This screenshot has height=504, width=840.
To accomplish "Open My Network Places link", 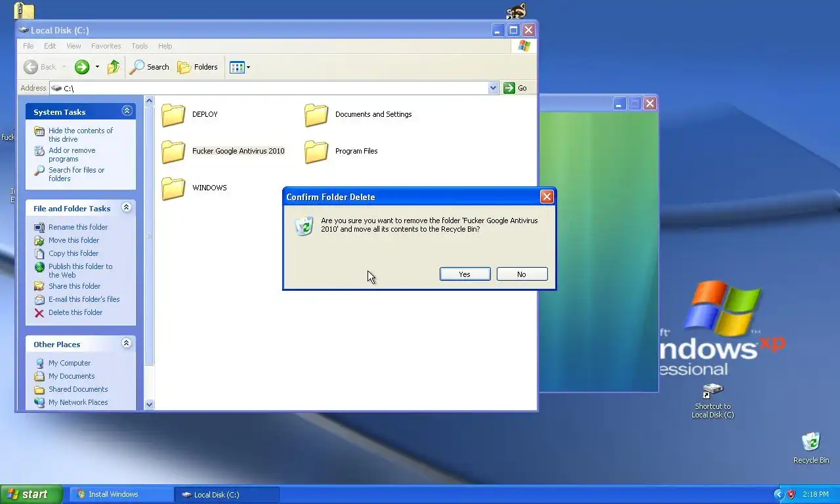I will [x=78, y=402].
